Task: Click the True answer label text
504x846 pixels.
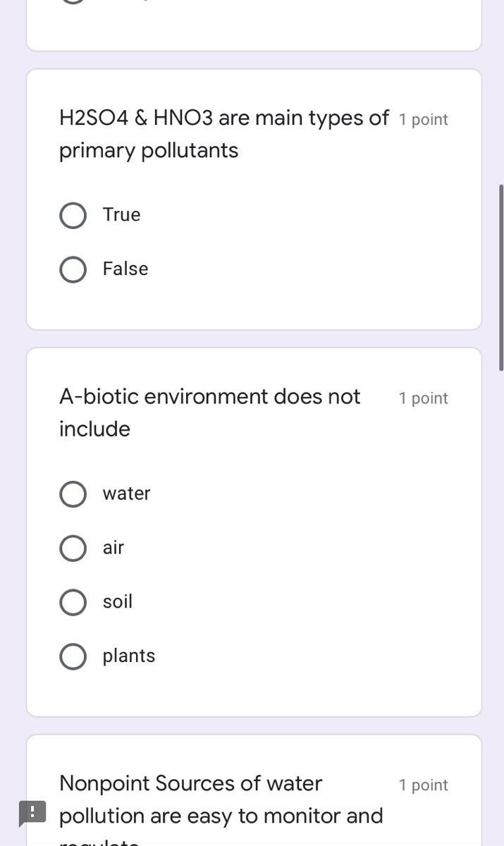Action: pyautogui.click(x=121, y=215)
